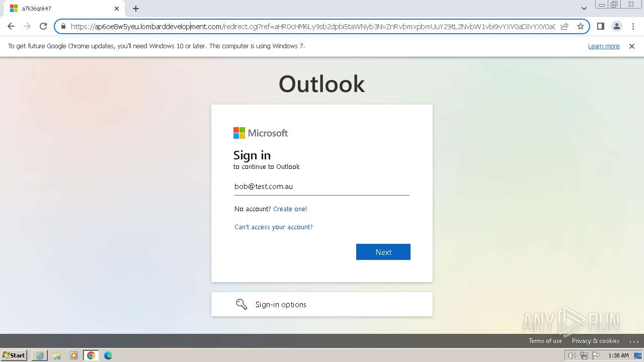The image size is (644, 362).
Task: Click the Sign in heading
Action: (x=252, y=155)
